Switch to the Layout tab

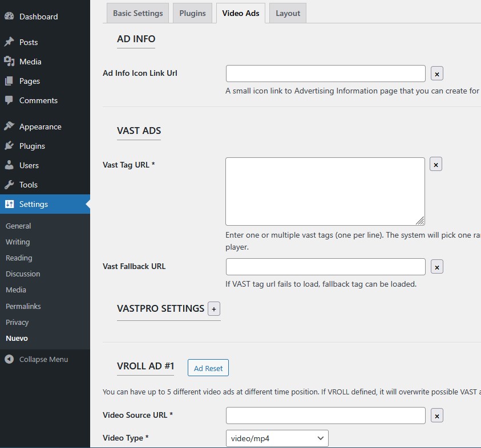(x=288, y=13)
